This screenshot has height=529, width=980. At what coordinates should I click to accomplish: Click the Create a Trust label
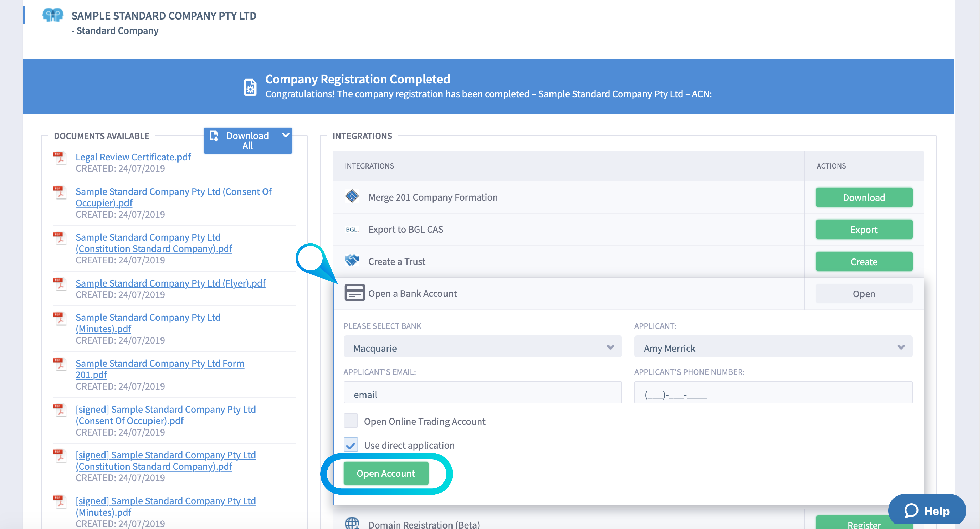(x=396, y=262)
